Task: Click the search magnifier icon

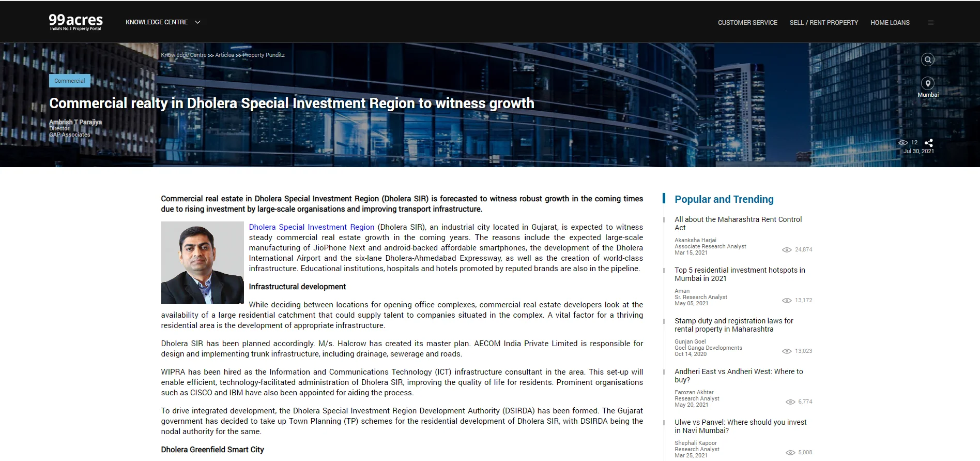Action: (928, 60)
